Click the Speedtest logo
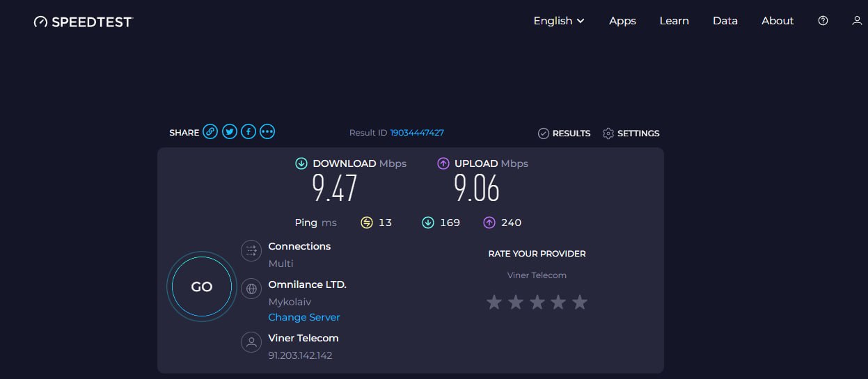Image resolution: width=868 pixels, height=379 pixels. [x=83, y=22]
